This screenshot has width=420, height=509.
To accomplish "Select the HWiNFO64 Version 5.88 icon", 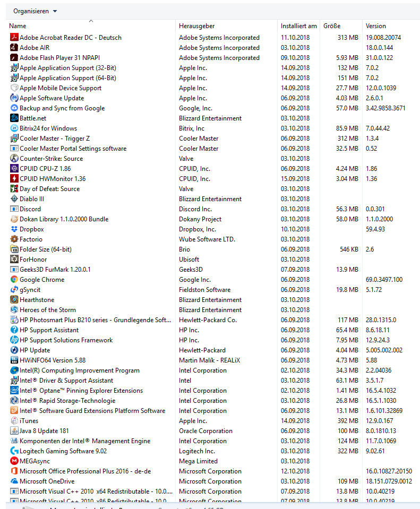I will (14, 360).
